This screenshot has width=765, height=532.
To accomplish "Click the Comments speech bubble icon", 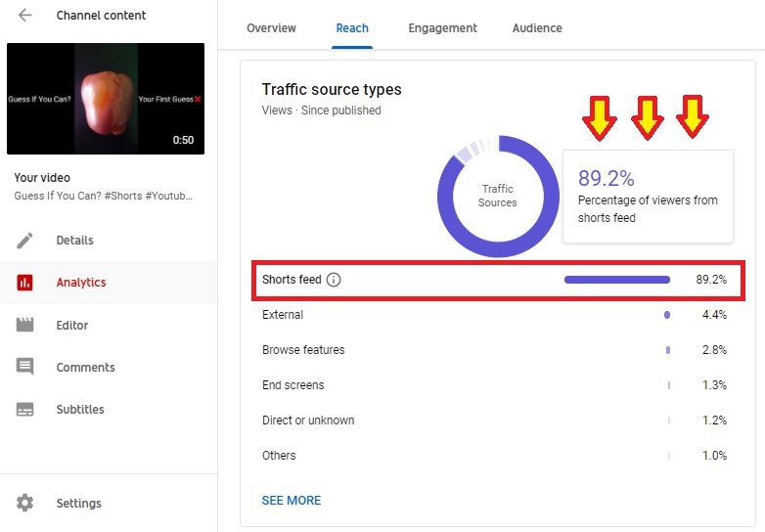I will (25, 368).
